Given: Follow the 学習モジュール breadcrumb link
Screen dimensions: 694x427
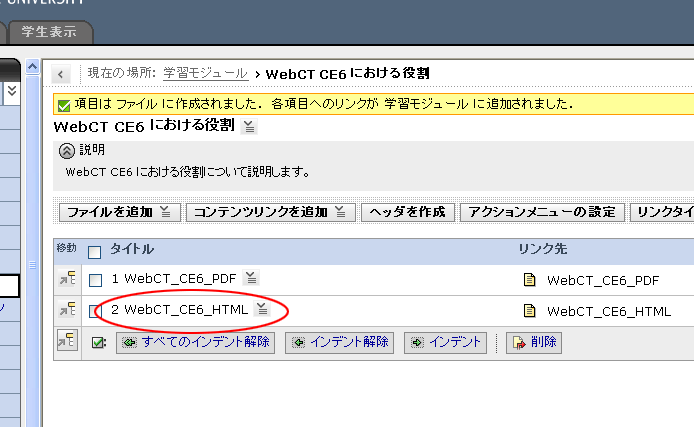Looking at the screenshot, I should pos(205,73).
